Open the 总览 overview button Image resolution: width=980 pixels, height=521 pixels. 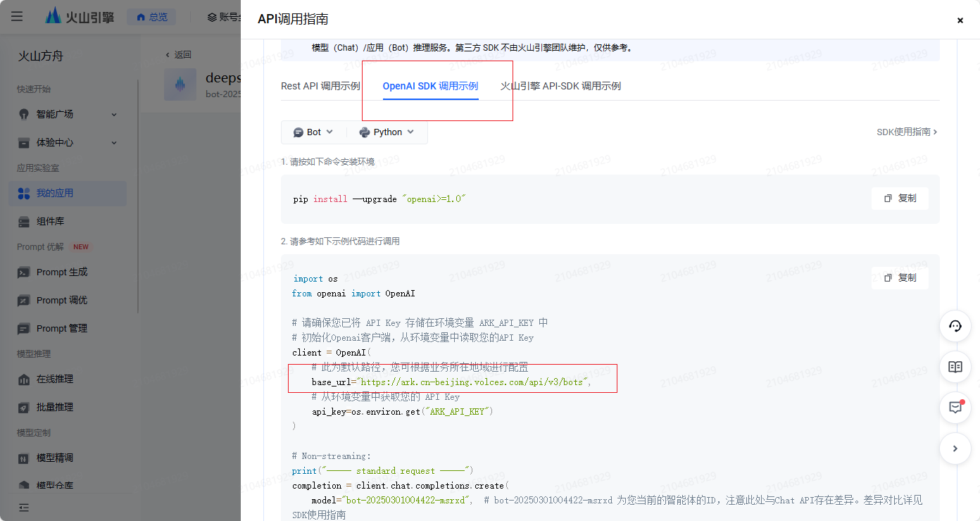click(x=151, y=17)
